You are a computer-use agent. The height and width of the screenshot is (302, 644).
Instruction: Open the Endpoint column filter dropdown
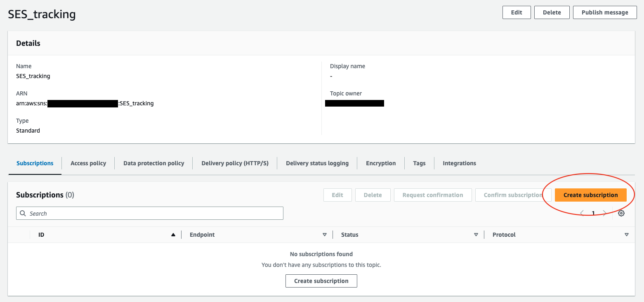325,234
